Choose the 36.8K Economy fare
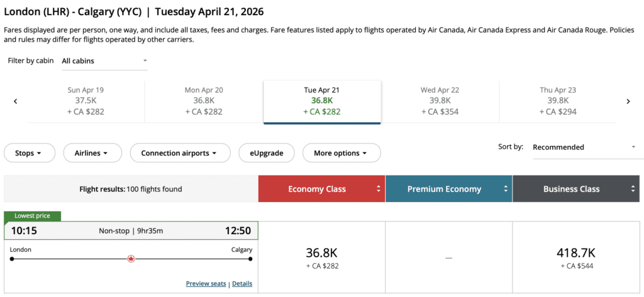This screenshot has width=644, height=297. pyautogui.click(x=321, y=257)
